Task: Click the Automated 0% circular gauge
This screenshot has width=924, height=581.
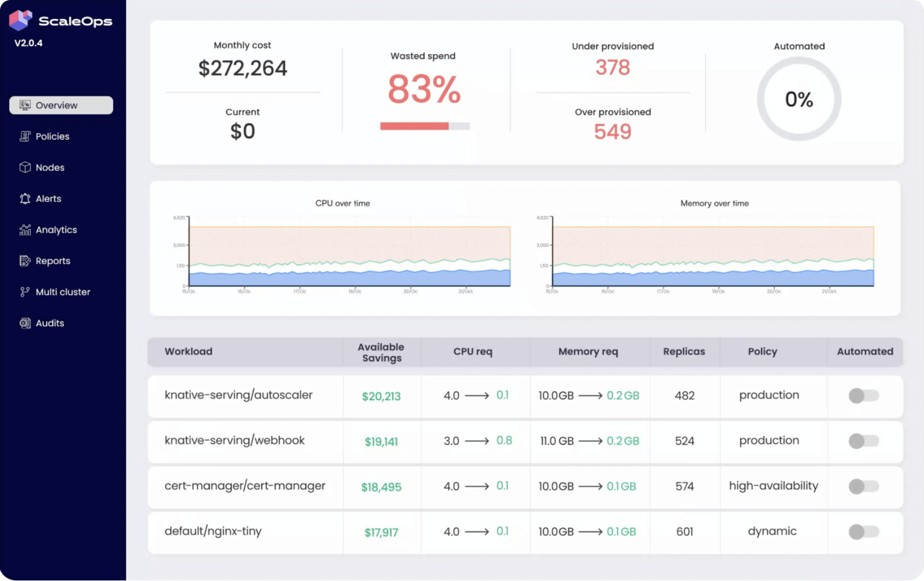Action: (x=799, y=98)
